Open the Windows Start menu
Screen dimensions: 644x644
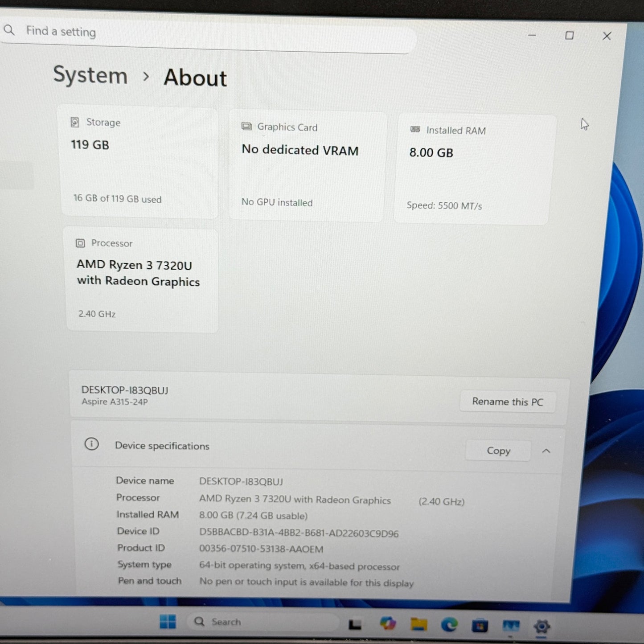(x=168, y=621)
